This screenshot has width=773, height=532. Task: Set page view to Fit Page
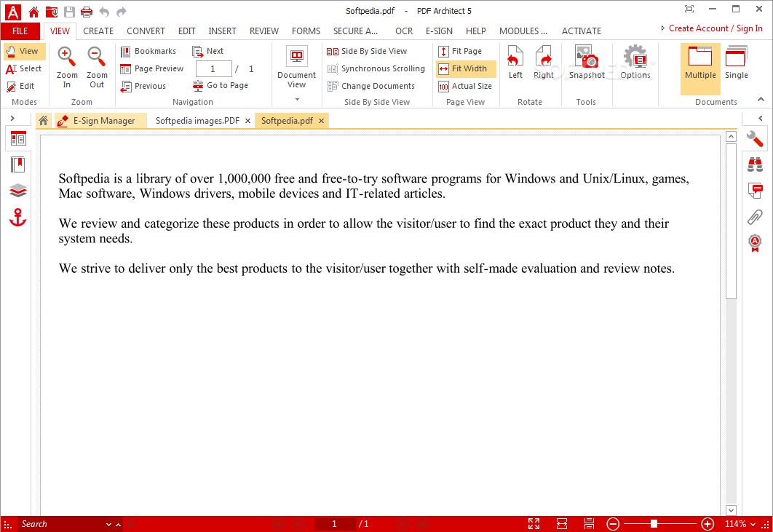[460, 51]
